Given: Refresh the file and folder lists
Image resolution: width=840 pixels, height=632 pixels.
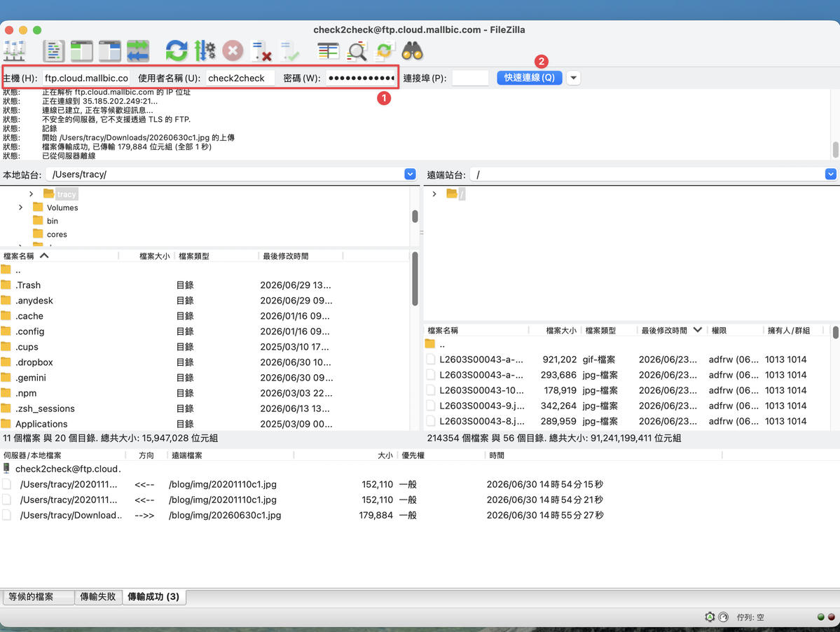Looking at the screenshot, I should click(177, 51).
